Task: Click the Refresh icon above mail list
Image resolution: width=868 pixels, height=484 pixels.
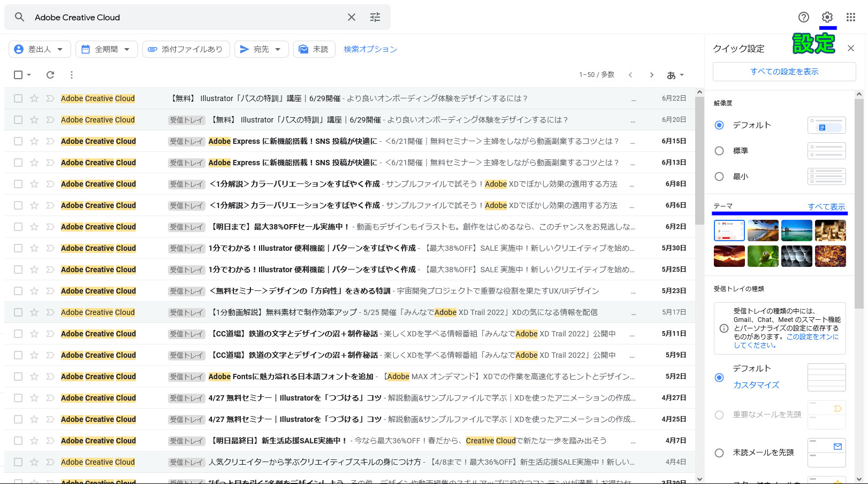Action: pos(50,75)
